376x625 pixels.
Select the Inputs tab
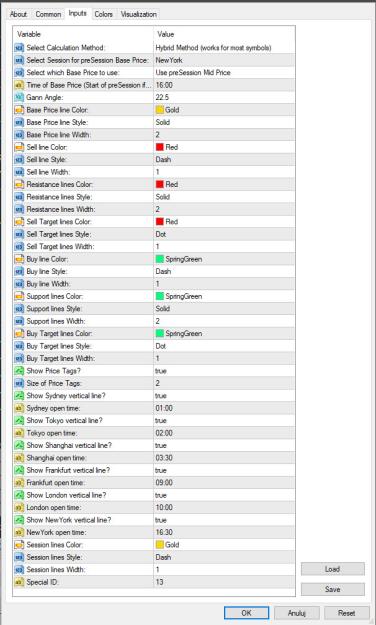(x=78, y=14)
